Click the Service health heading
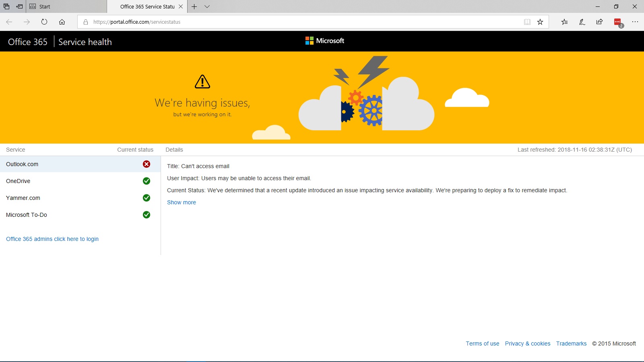 pyautogui.click(x=85, y=42)
